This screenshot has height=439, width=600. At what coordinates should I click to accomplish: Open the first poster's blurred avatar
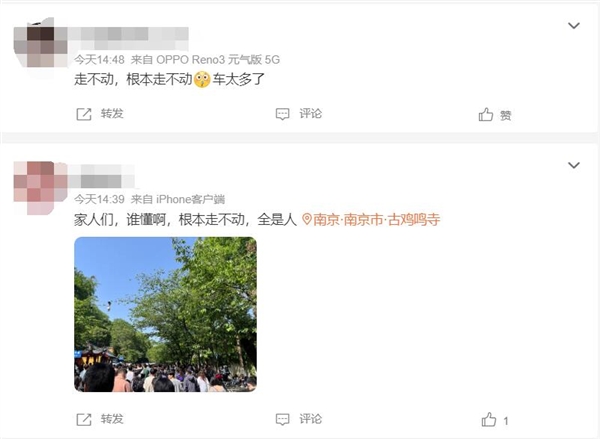[40, 45]
